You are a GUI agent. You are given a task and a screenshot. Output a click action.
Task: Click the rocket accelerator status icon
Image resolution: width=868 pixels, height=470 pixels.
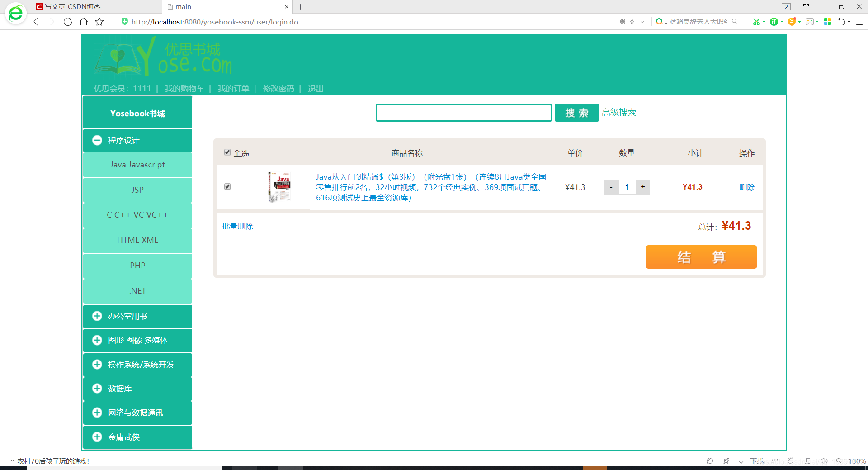(726, 461)
